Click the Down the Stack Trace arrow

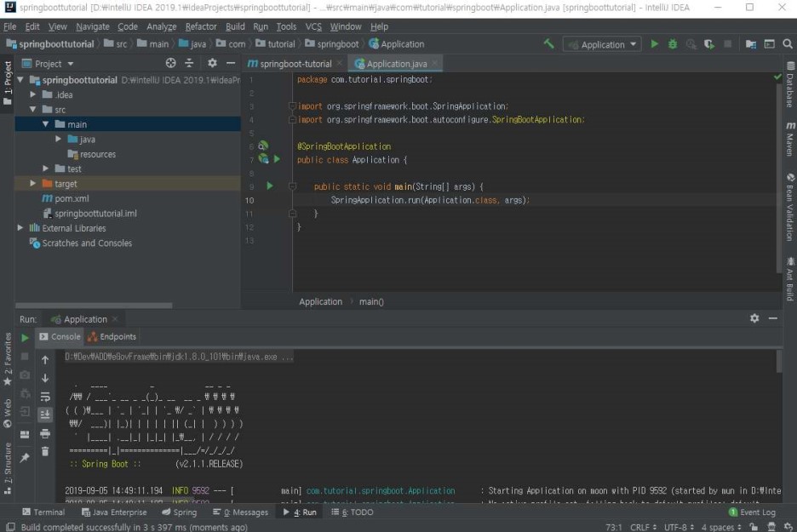(45, 378)
